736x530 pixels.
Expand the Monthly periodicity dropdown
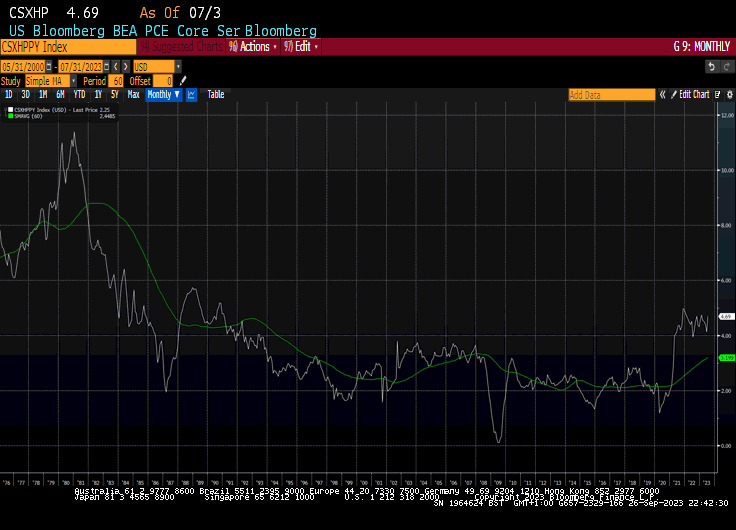(x=163, y=94)
